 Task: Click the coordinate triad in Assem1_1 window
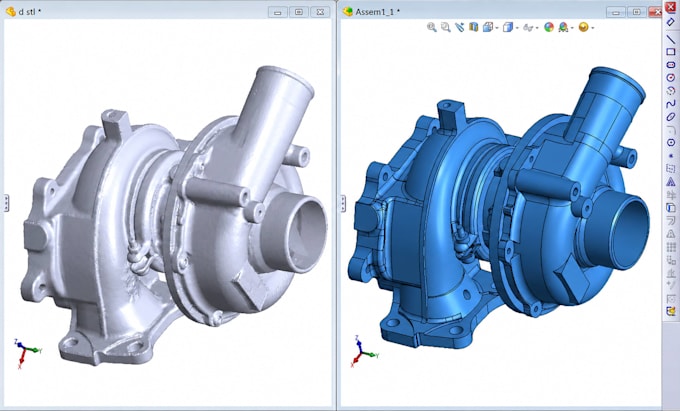pos(363,352)
